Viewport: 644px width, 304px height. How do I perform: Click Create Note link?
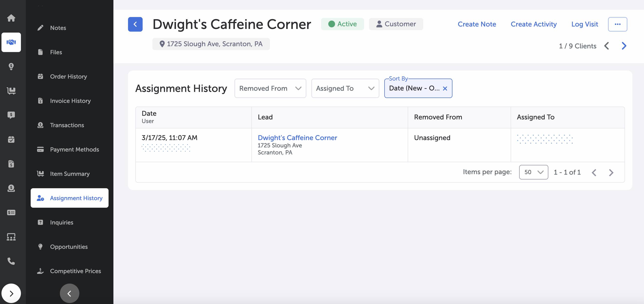(477, 24)
